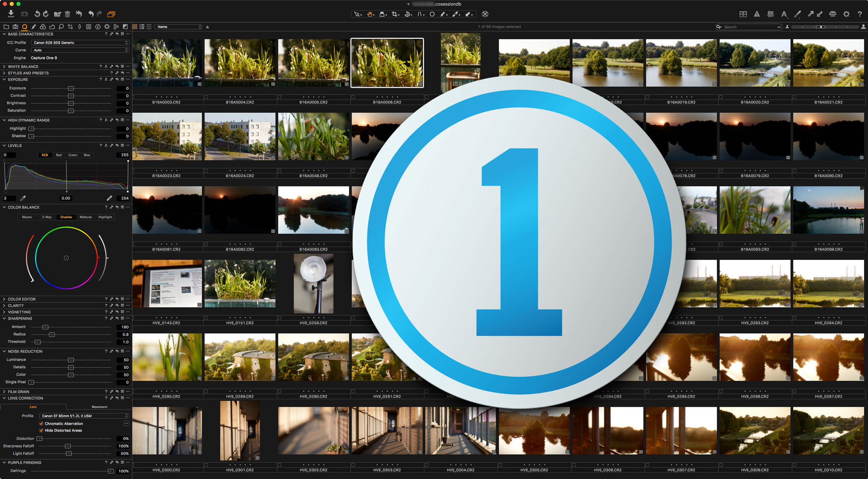Image resolution: width=868 pixels, height=479 pixels.
Task: Click the Reset adjustments icon
Action: (x=79, y=14)
